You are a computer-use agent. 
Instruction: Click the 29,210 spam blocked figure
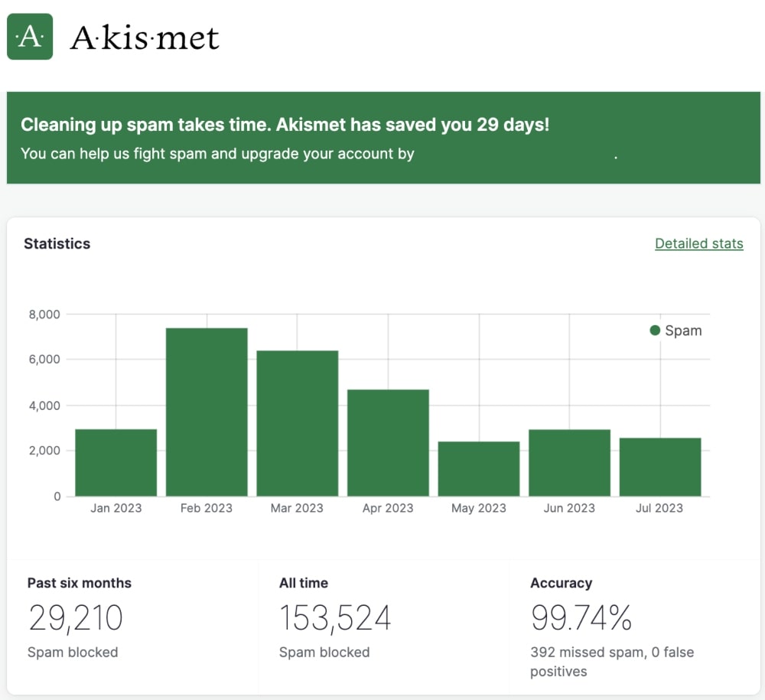pyautogui.click(x=76, y=618)
